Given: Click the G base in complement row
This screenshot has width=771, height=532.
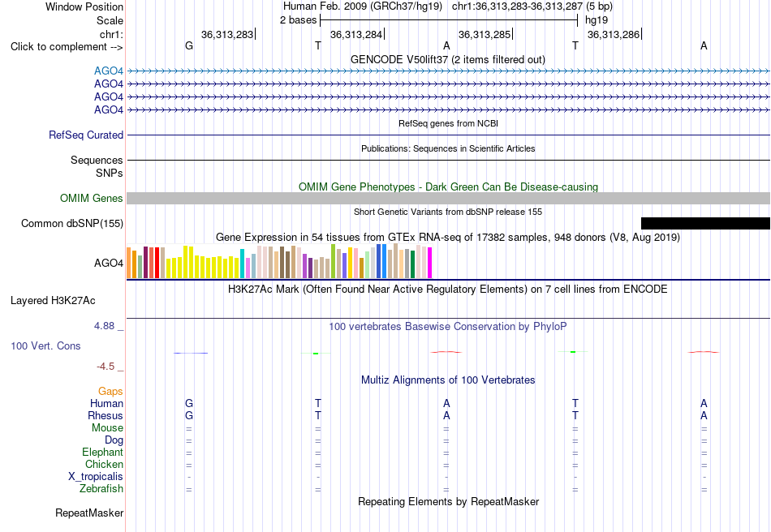Looking at the screenshot, I should tap(189, 45).
